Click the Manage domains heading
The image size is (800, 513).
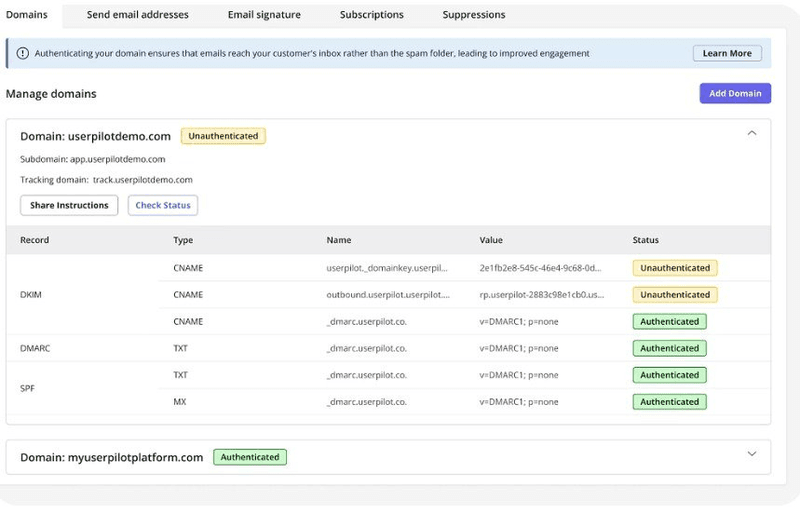click(x=51, y=94)
